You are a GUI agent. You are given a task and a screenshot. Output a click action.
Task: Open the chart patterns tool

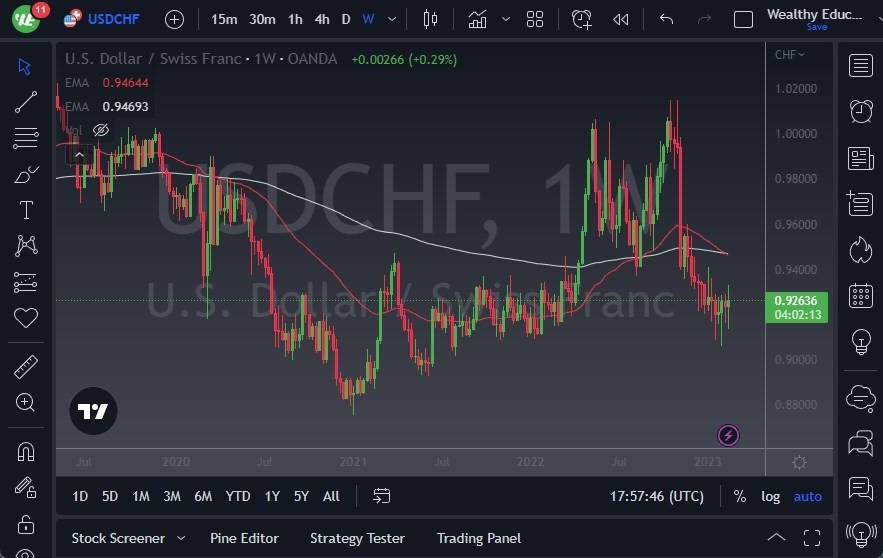[x=26, y=245]
